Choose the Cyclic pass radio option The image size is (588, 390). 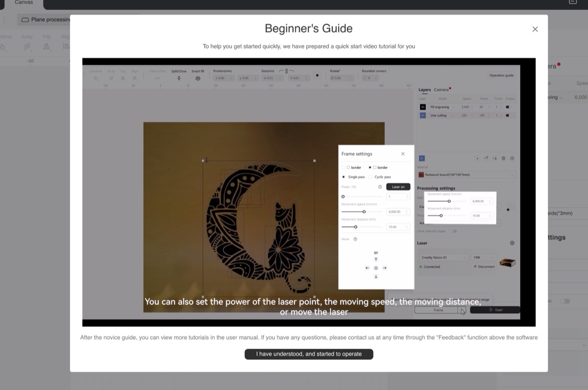point(370,177)
